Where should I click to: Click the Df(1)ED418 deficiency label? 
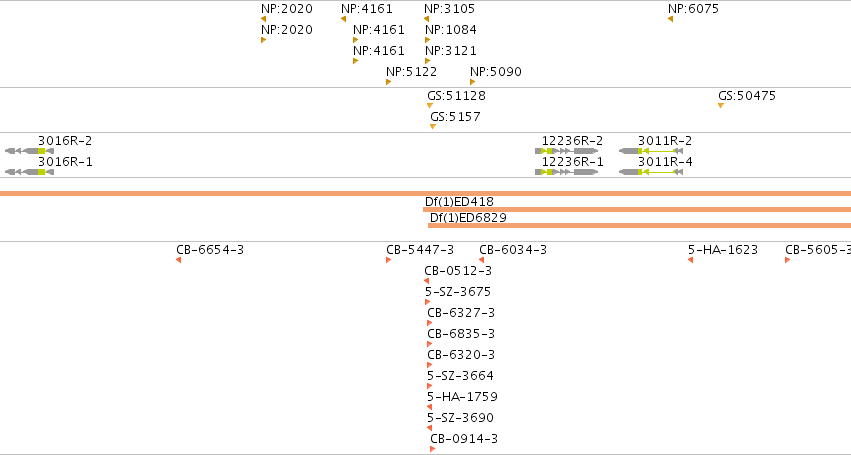pos(459,202)
